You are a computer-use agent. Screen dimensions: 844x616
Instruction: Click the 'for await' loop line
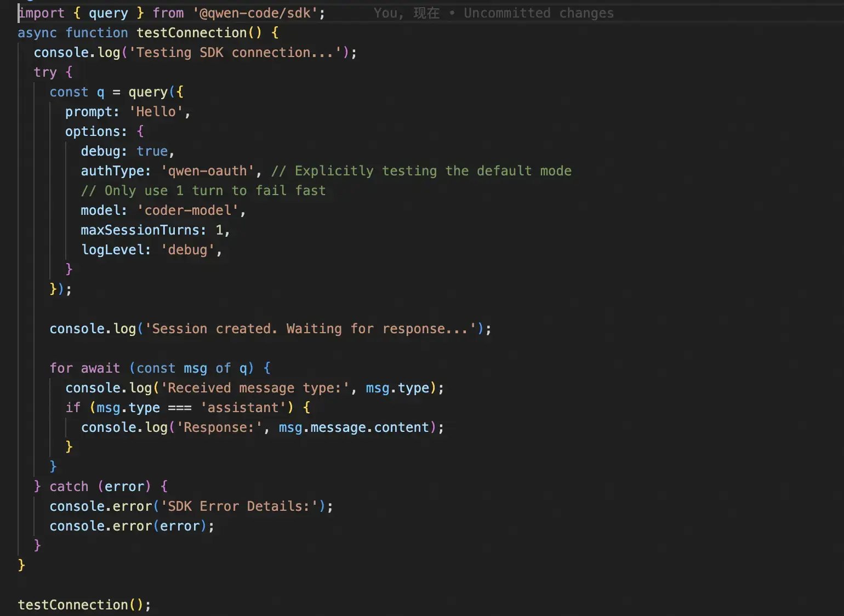click(160, 368)
